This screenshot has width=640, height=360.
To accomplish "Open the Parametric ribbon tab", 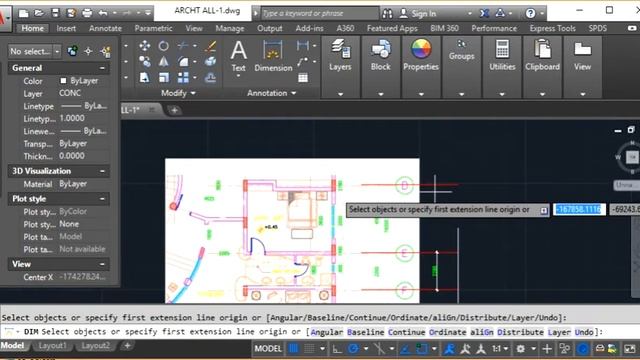I will click(153, 28).
